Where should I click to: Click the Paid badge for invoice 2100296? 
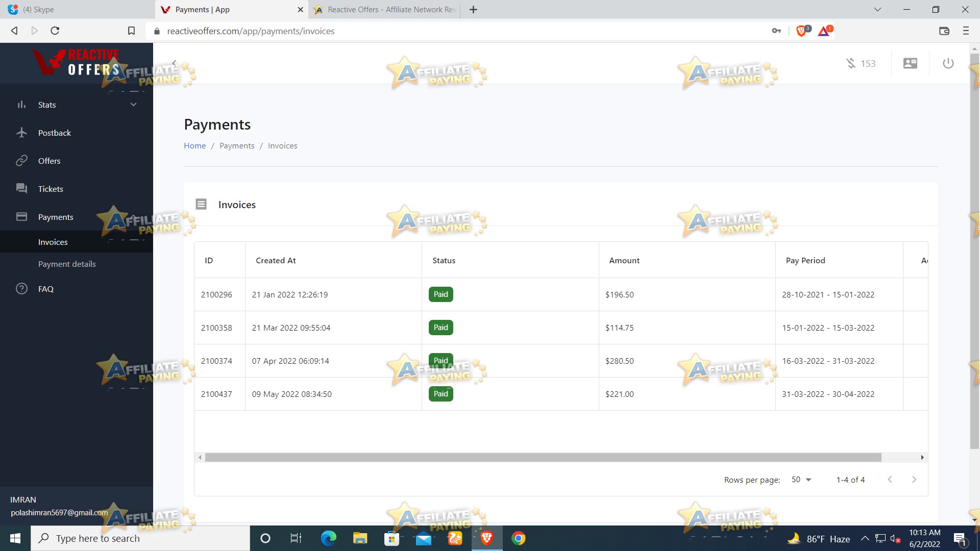click(440, 294)
